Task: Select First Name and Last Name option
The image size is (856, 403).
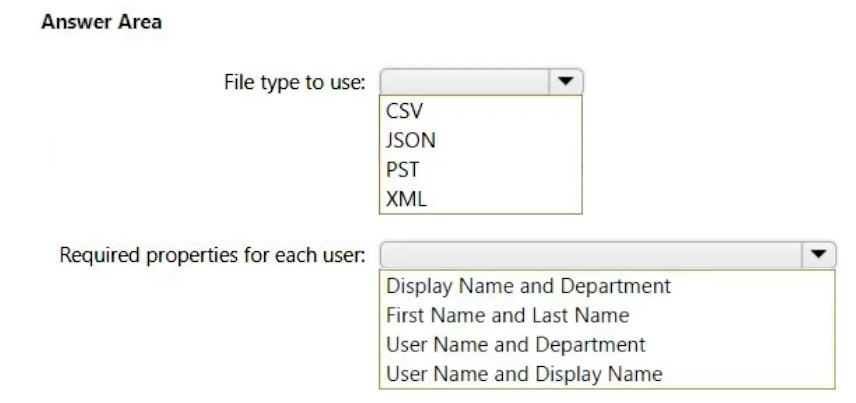Action: point(507,315)
